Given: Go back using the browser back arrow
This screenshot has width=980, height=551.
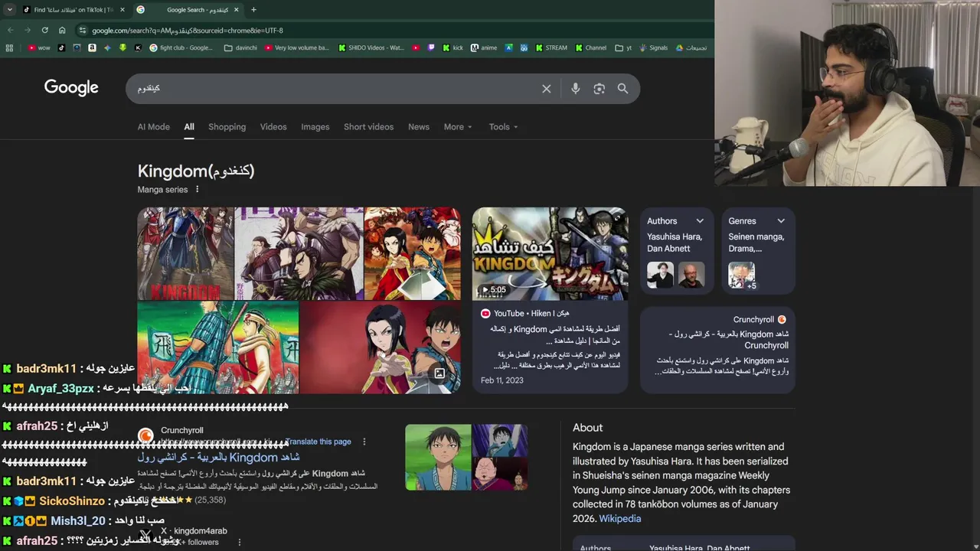Looking at the screenshot, I should pyautogui.click(x=11, y=31).
